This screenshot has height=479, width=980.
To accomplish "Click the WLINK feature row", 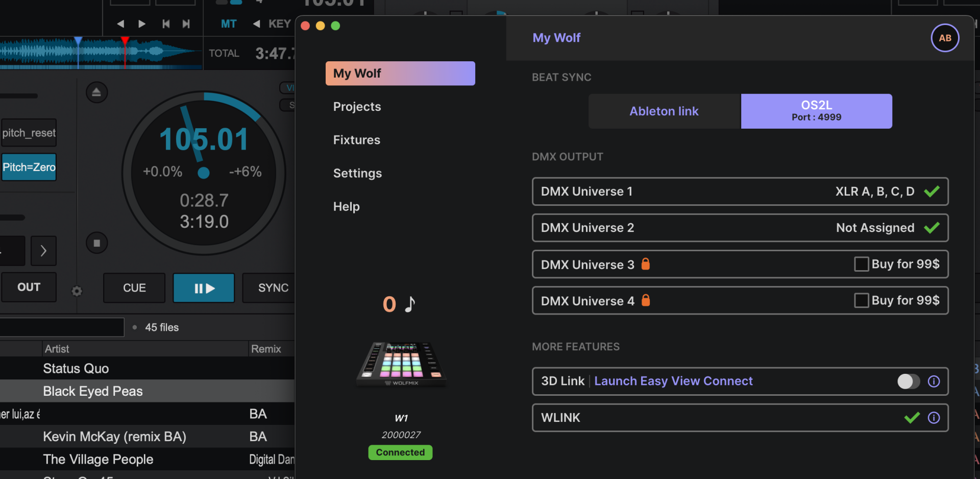I will coord(740,418).
